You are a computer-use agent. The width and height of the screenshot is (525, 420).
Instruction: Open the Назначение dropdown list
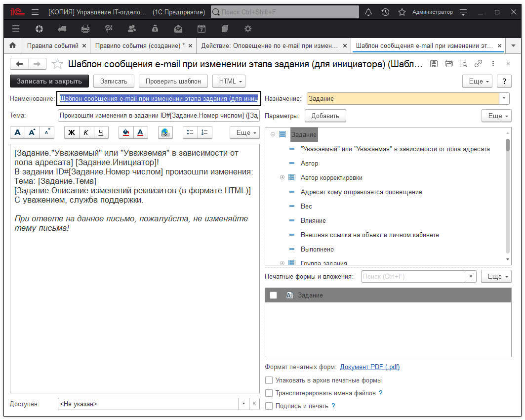click(x=503, y=98)
